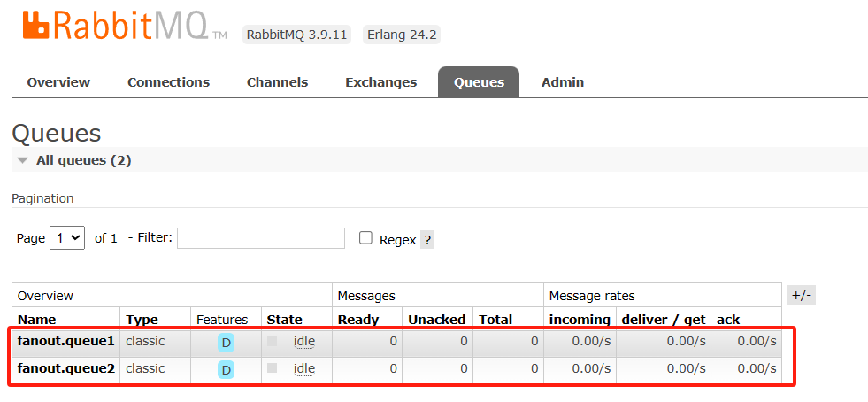Click the D feature badge for fanout.queue2
868x402 pixels.
(227, 369)
